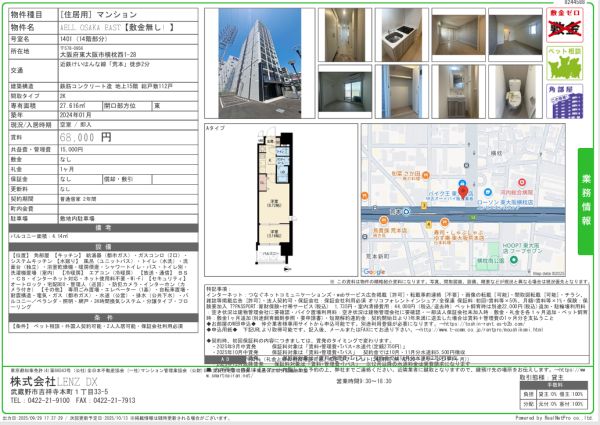The width and height of the screenshot is (600, 425).
Task: Click the 備考 section header
Action: point(103,228)
